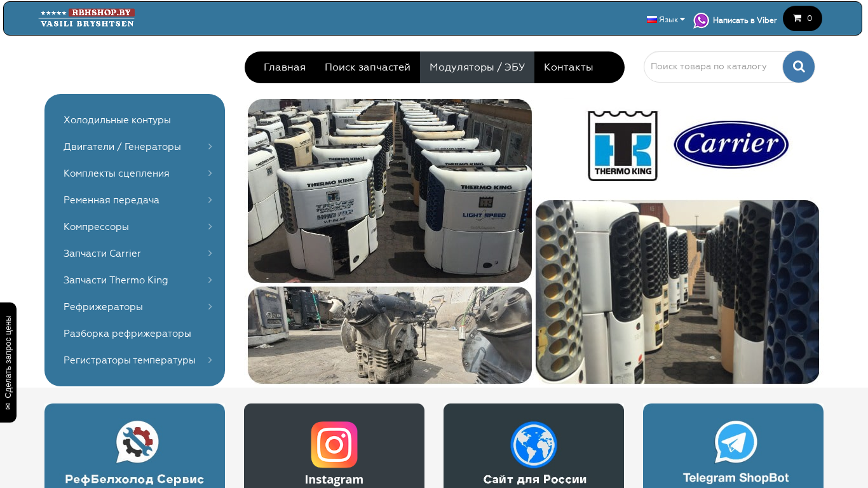Focus the catalog search input field
The height and width of the screenshot is (488, 868).
[714, 67]
